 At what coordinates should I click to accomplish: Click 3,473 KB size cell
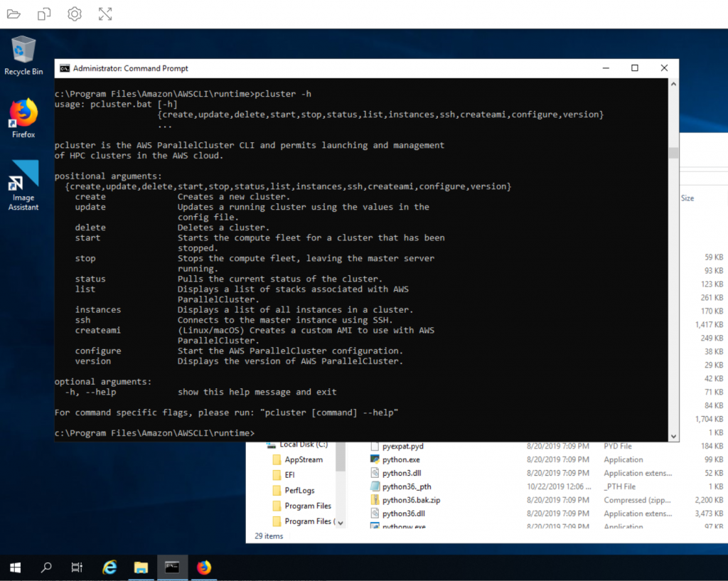(709, 513)
